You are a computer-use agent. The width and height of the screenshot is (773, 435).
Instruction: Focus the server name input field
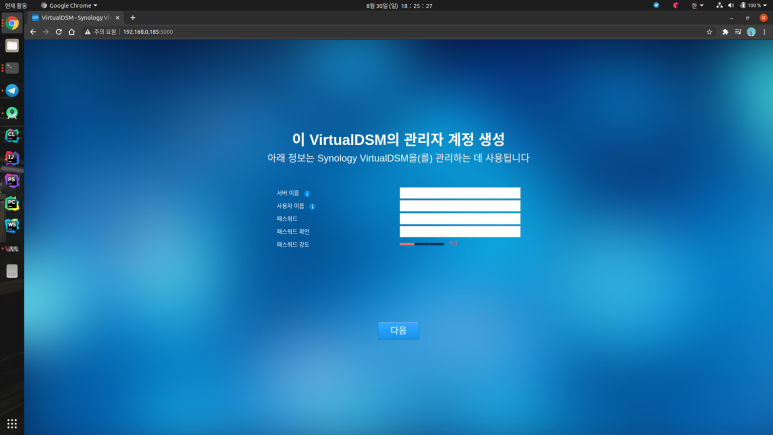[x=460, y=193]
